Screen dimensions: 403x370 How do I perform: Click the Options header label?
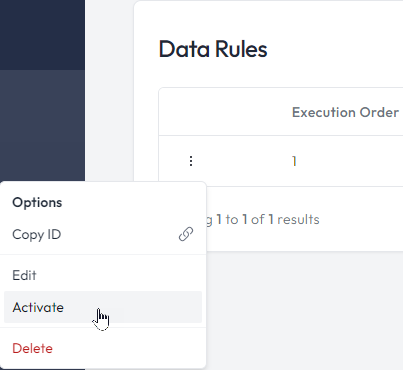[x=37, y=202]
